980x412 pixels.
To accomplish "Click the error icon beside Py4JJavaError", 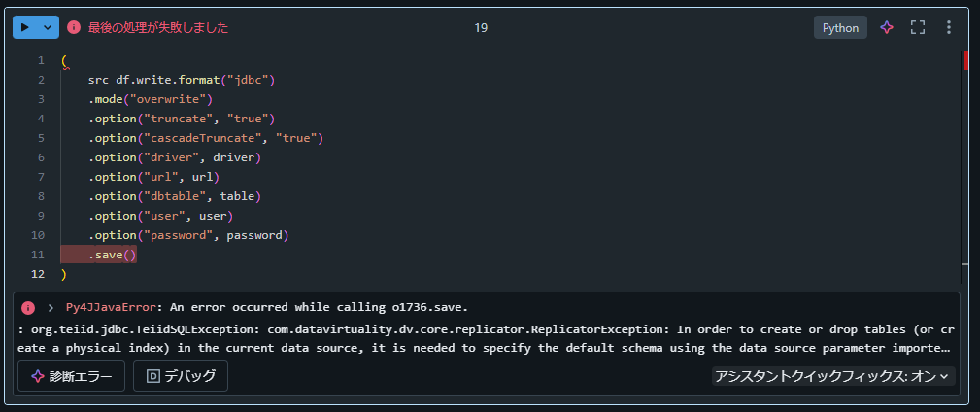I will point(28,308).
